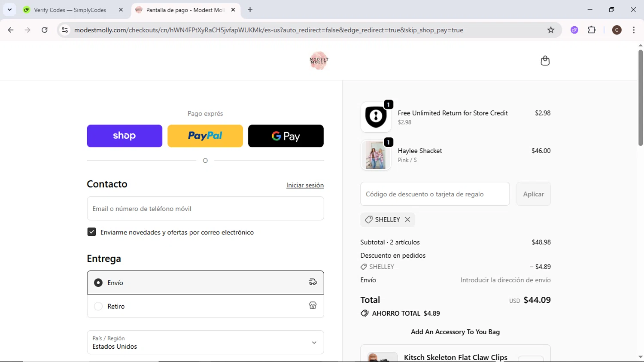This screenshot has width=644, height=362.
Task: Go back to previous page
Action: coord(11,30)
